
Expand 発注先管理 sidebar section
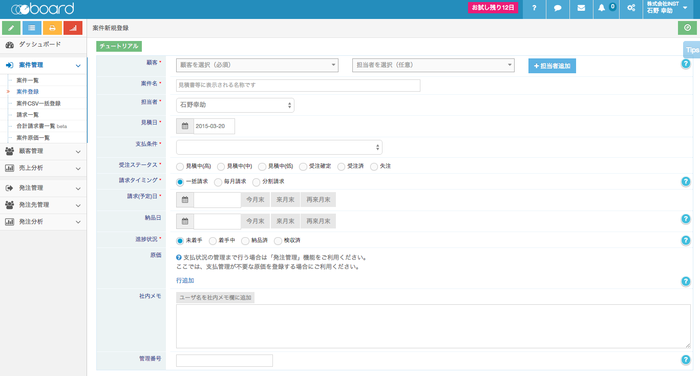[x=43, y=205]
